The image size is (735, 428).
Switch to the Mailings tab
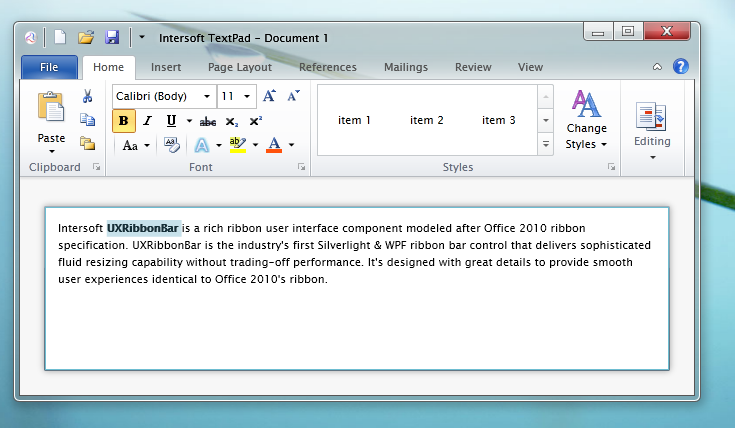406,67
